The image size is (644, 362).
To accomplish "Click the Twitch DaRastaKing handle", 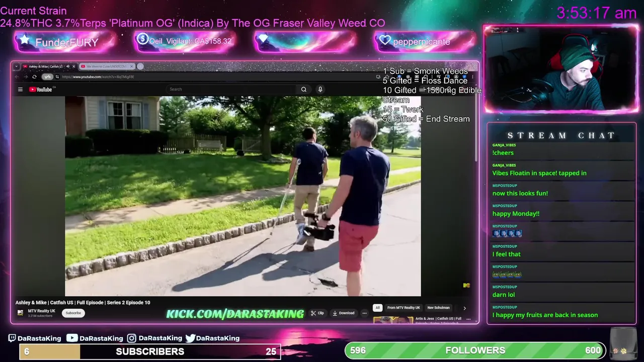I will pyautogui.click(x=35, y=338).
